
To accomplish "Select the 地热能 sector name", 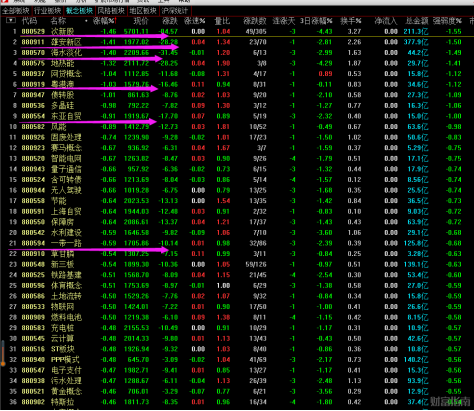I will [63, 63].
